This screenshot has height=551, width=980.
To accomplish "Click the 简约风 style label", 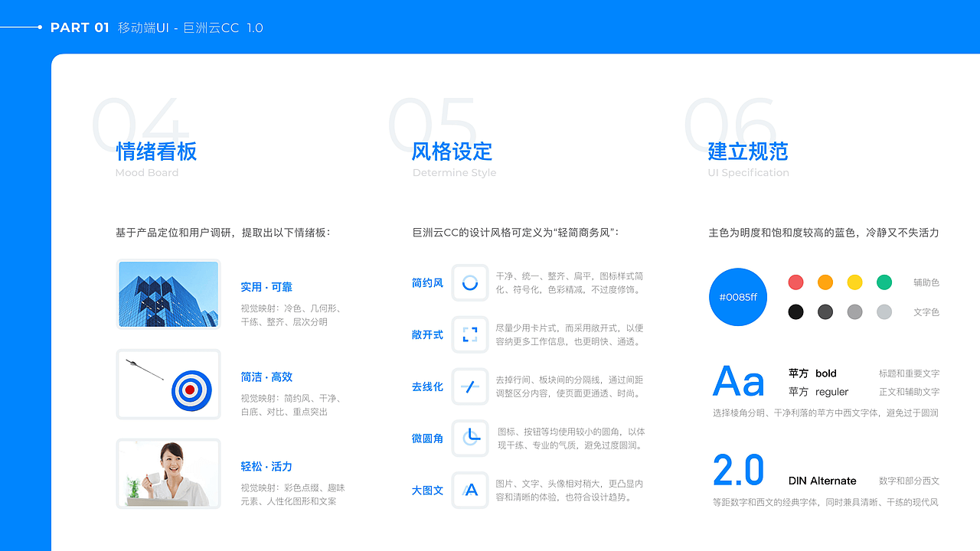I will [x=427, y=283].
